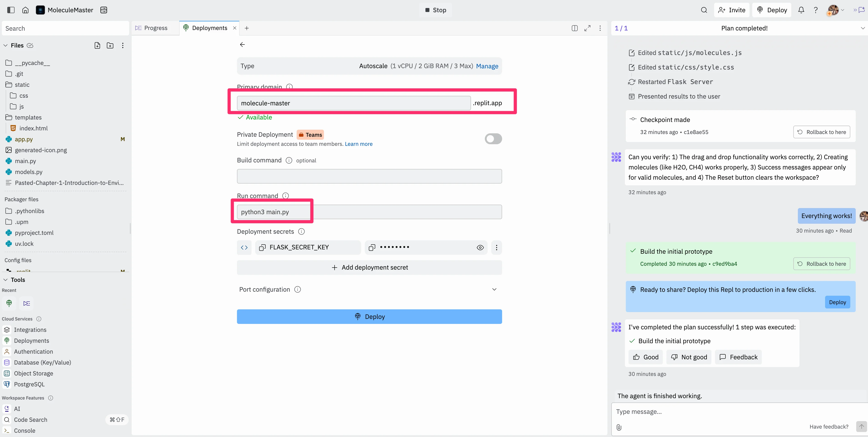The image size is (868, 437).
Task: Click the new folder icon in Files
Action: click(110, 45)
